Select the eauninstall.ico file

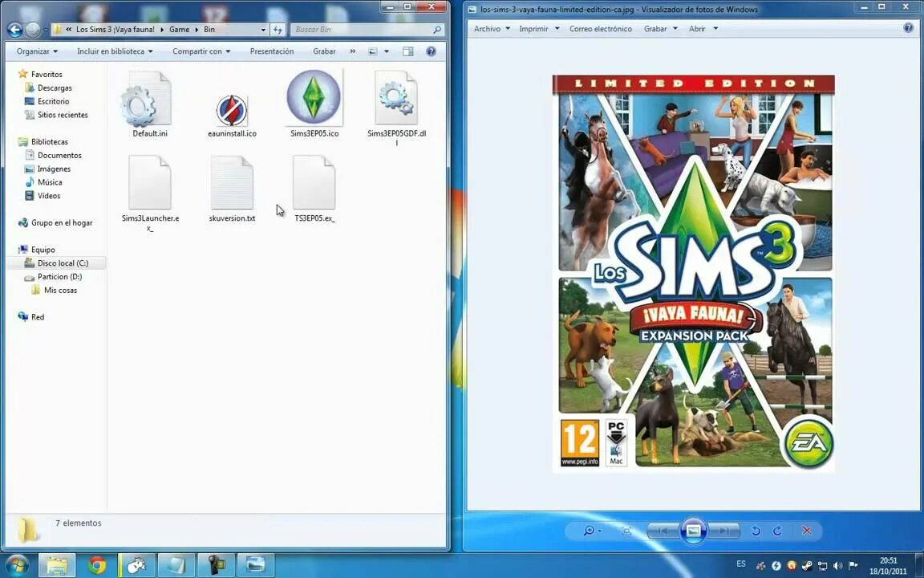click(232, 111)
